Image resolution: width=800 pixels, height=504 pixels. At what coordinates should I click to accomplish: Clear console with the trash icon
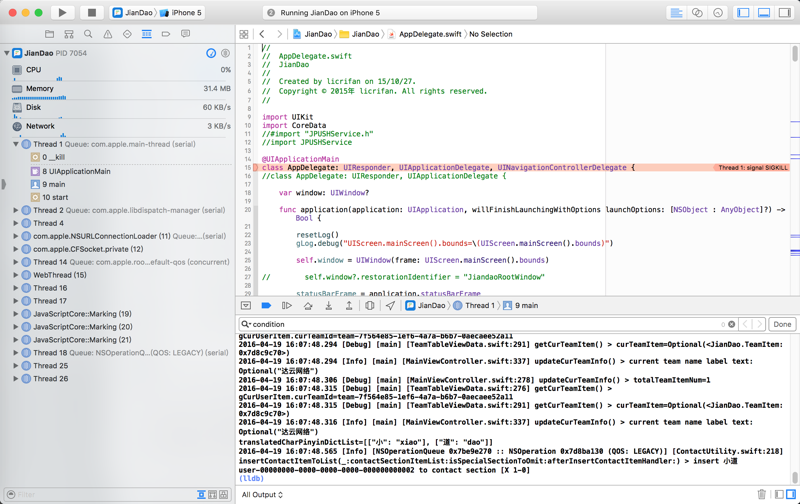click(x=761, y=494)
